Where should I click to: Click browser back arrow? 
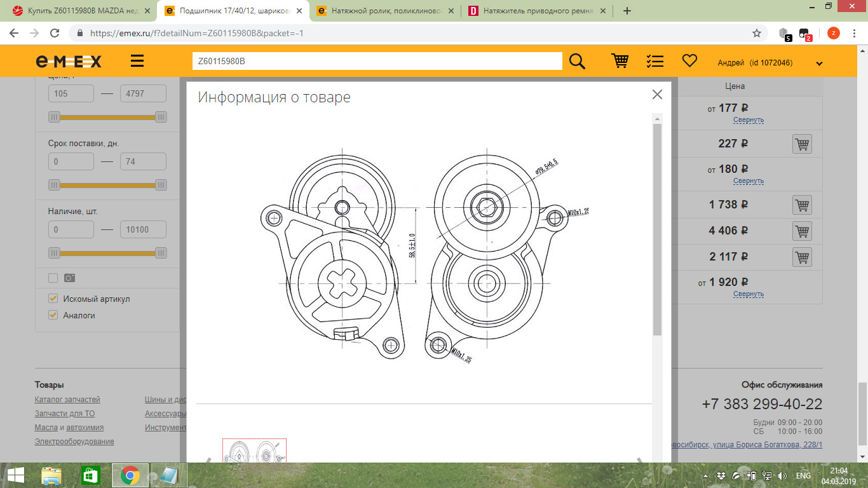click(x=14, y=33)
